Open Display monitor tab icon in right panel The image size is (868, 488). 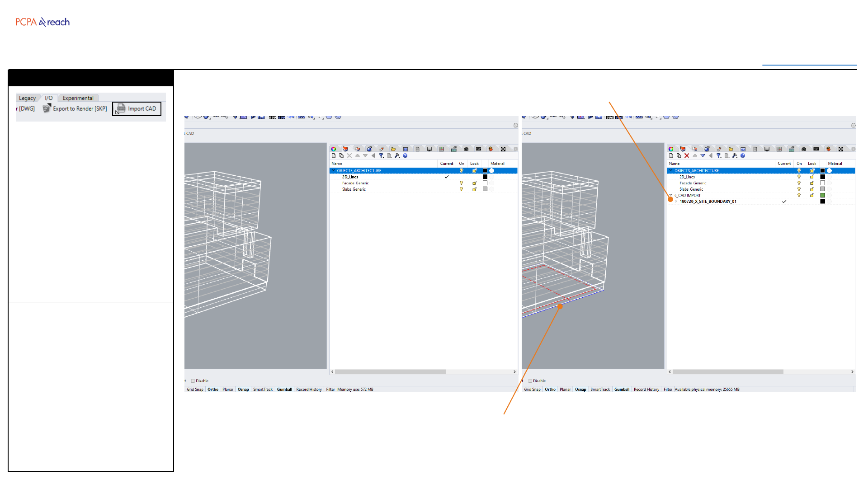click(767, 149)
